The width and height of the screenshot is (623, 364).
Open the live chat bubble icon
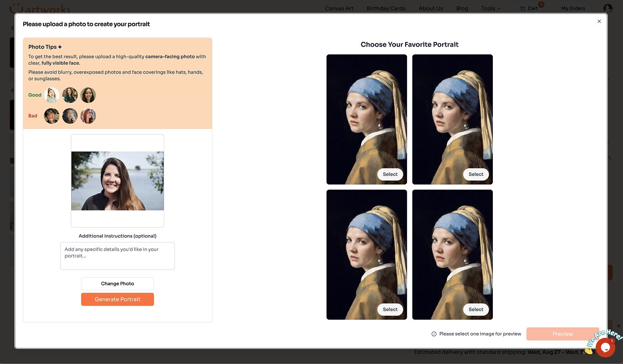point(605,348)
